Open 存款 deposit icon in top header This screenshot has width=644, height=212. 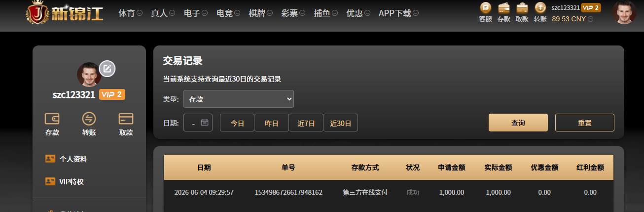(504, 8)
